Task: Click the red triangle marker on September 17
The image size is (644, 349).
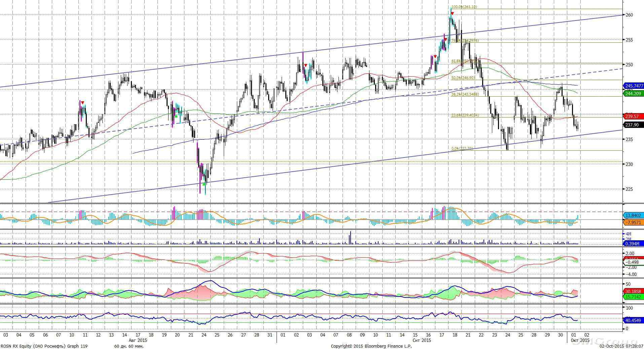Action: click(445, 40)
